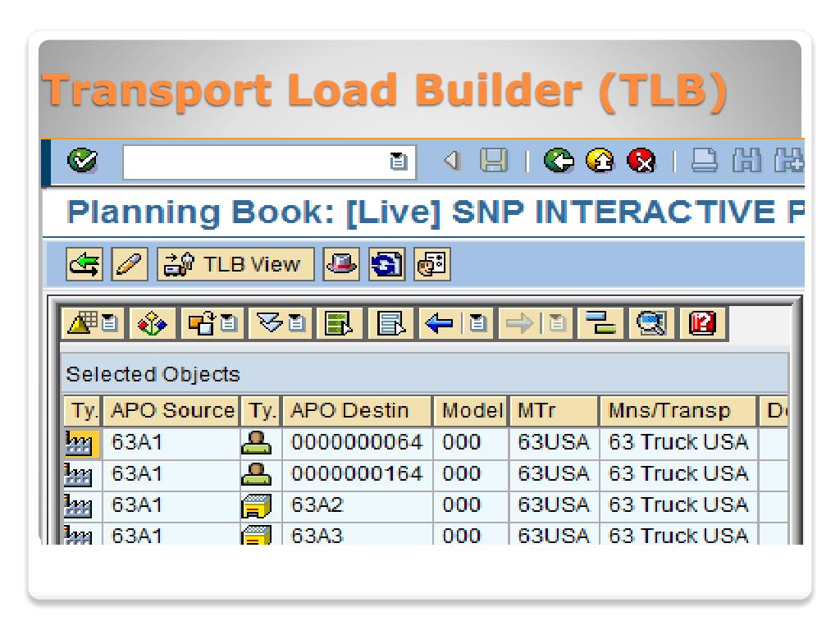Go back with green arrow icon
Image resolution: width=840 pixels, height=630 pixels.
pyautogui.click(x=558, y=160)
